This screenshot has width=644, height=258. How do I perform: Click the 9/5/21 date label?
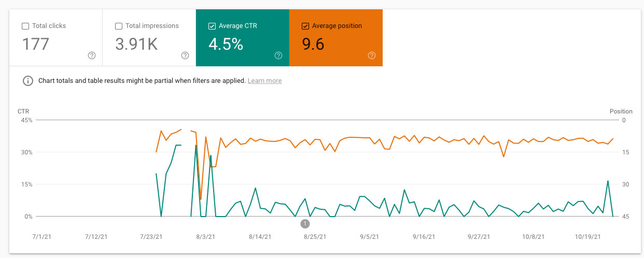(x=370, y=237)
